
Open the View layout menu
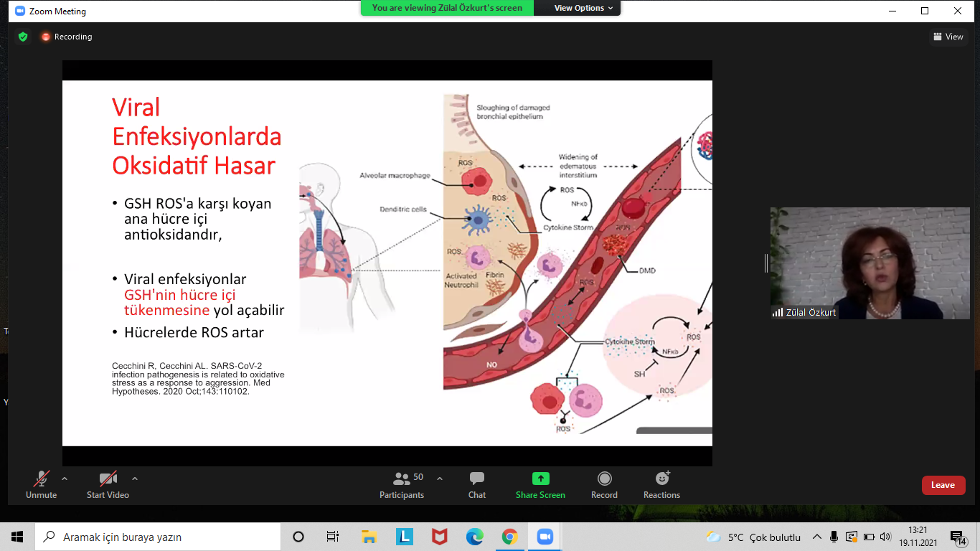[948, 37]
